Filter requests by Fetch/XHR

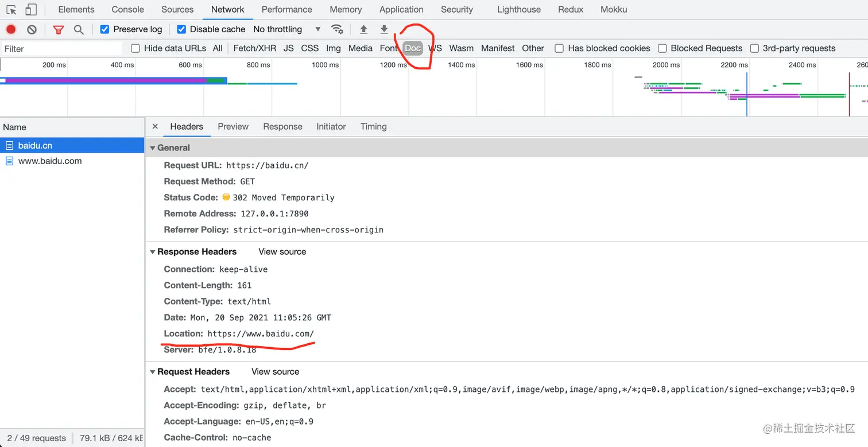[x=255, y=48]
